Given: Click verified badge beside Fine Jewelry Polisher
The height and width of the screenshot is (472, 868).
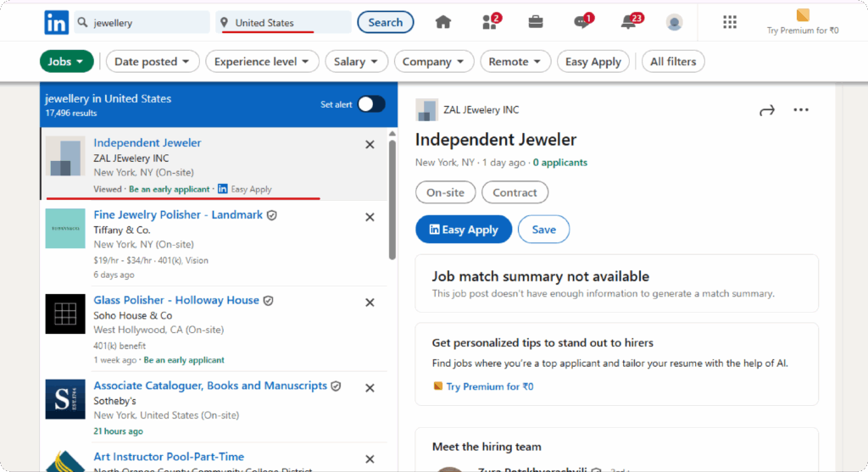Looking at the screenshot, I should [272, 215].
